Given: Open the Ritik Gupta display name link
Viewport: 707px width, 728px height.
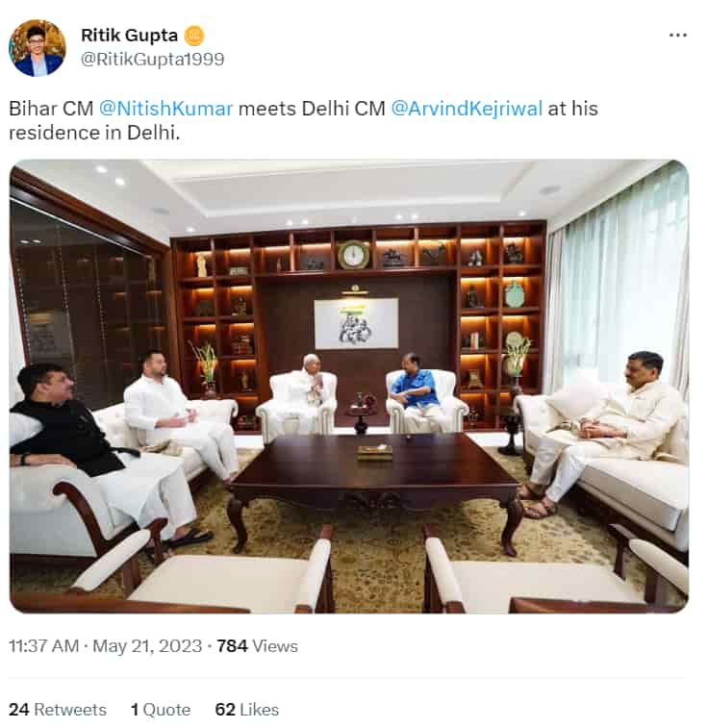Looking at the screenshot, I should coord(130,36).
